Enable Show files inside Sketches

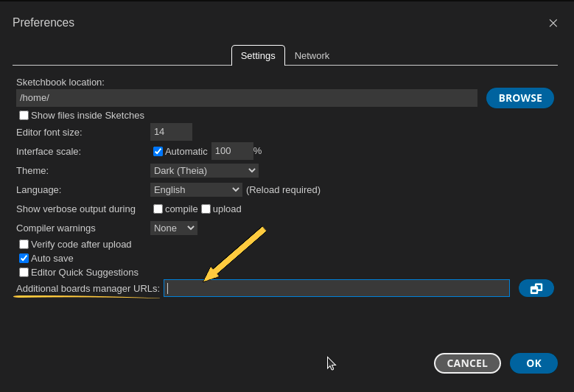tap(24, 116)
